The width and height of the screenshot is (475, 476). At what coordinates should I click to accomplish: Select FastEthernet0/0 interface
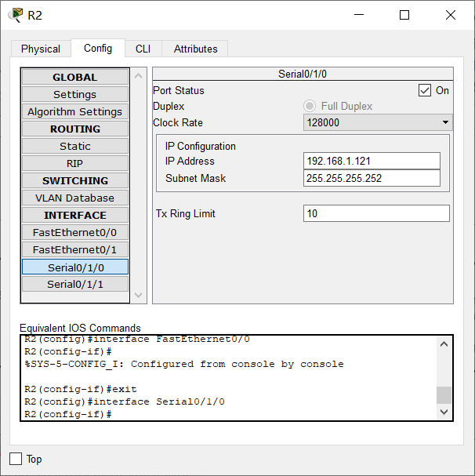(75, 233)
